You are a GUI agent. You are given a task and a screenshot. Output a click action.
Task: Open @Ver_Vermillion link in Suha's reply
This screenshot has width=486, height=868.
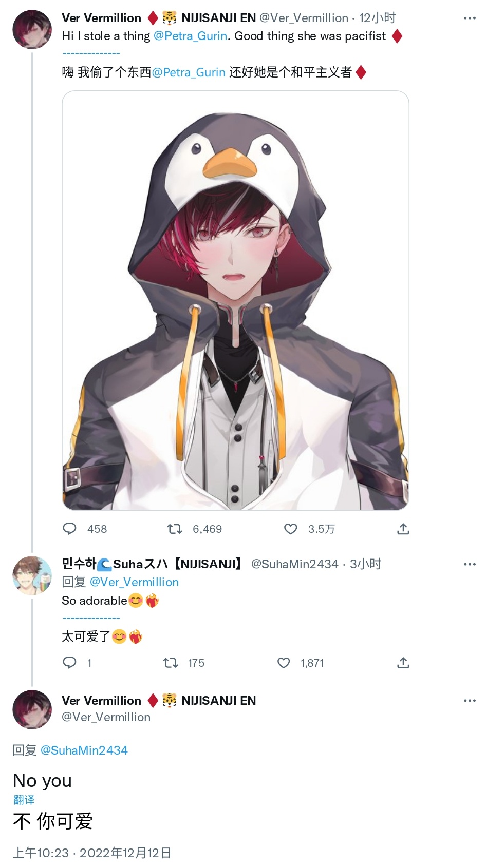click(134, 582)
